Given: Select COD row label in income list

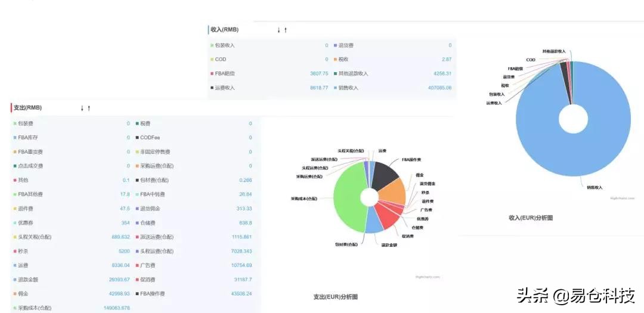Looking at the screenshot, I should point(221,60).
